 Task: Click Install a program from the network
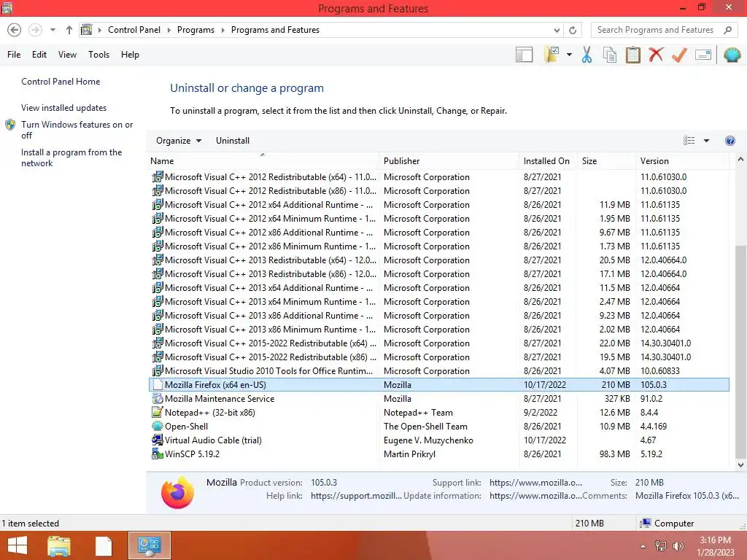71,157
